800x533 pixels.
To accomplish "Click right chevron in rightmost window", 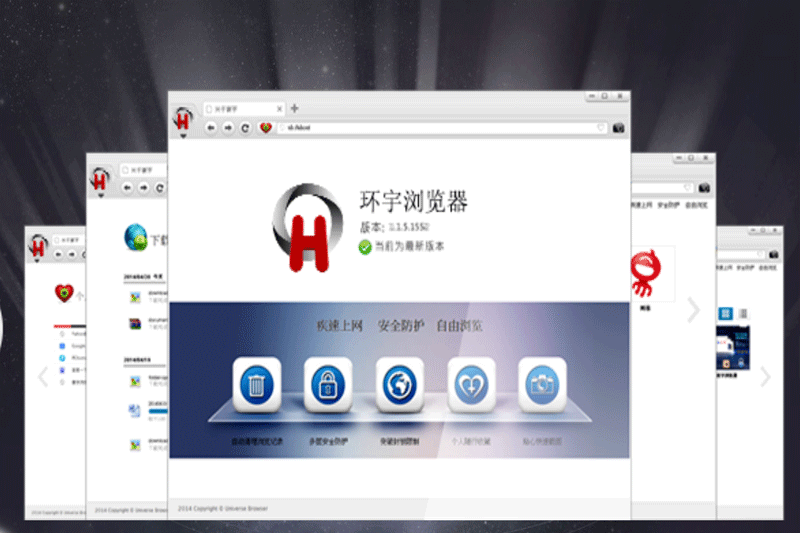I will [x=765, y=377].
